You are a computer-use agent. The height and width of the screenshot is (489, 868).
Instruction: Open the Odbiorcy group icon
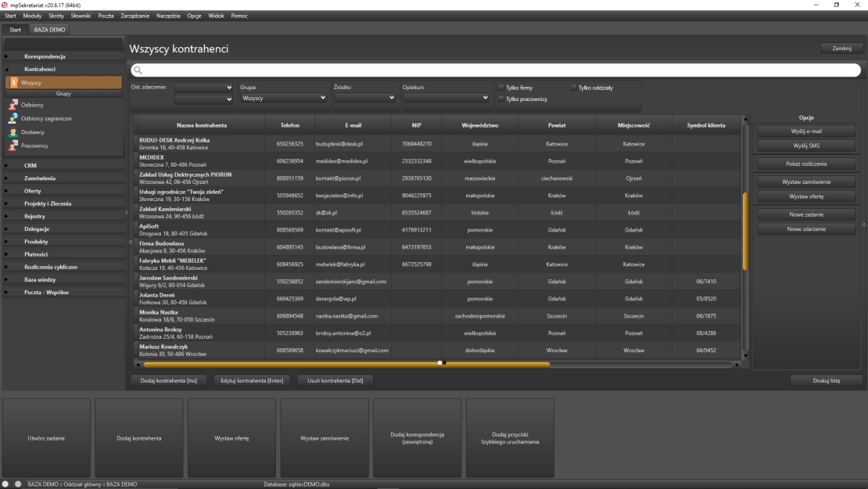(13, 105)
